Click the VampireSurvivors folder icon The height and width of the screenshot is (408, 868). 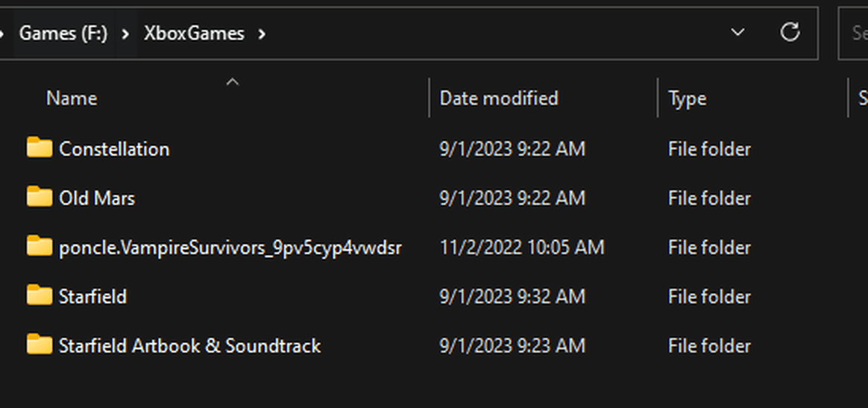click(x=39, y=246)
